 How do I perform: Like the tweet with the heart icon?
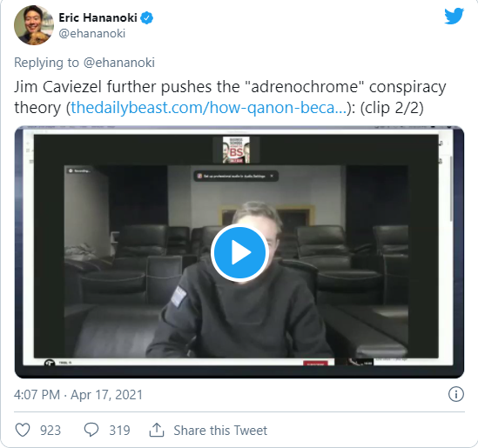[x=23, y=430]
